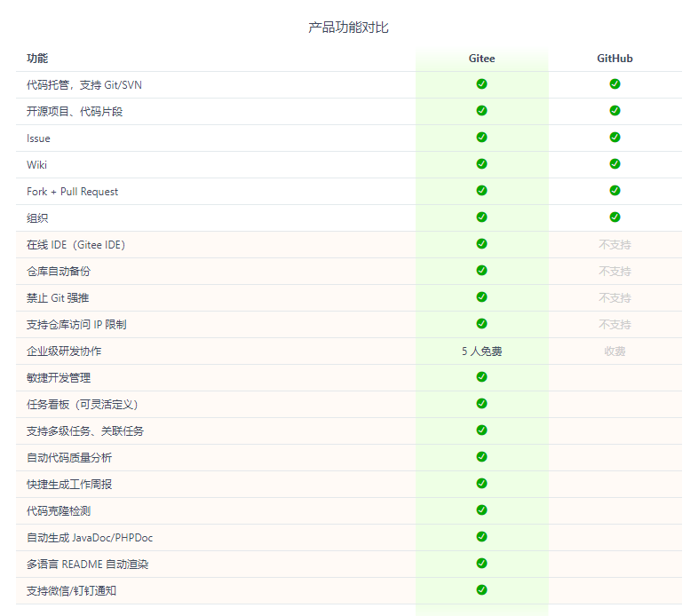Click the 收费 cell under GitHub
Image resolution: width=698 pixels, height=616 pixels.
tap(615, 351)
